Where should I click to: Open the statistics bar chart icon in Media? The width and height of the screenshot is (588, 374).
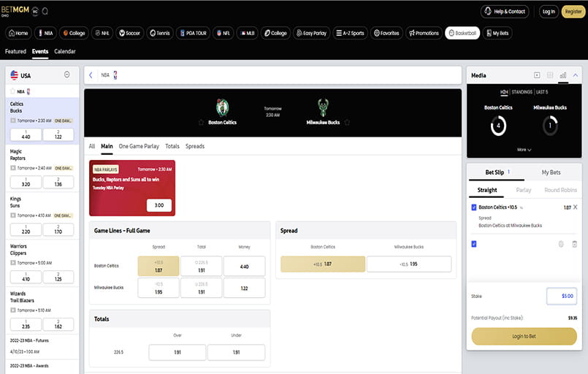[x=563, y=75]
